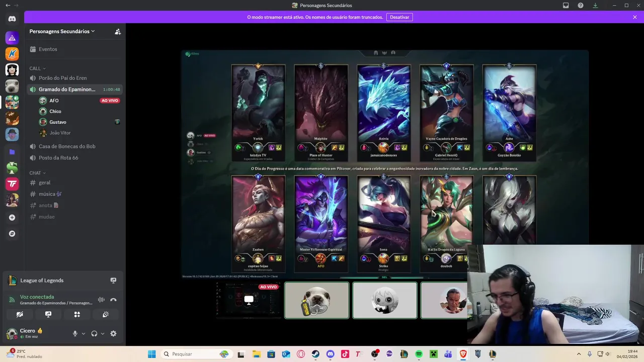Viewport: 644px width, 362px height.
Task: Click the Add a Server plus icon
Action: 12,218
